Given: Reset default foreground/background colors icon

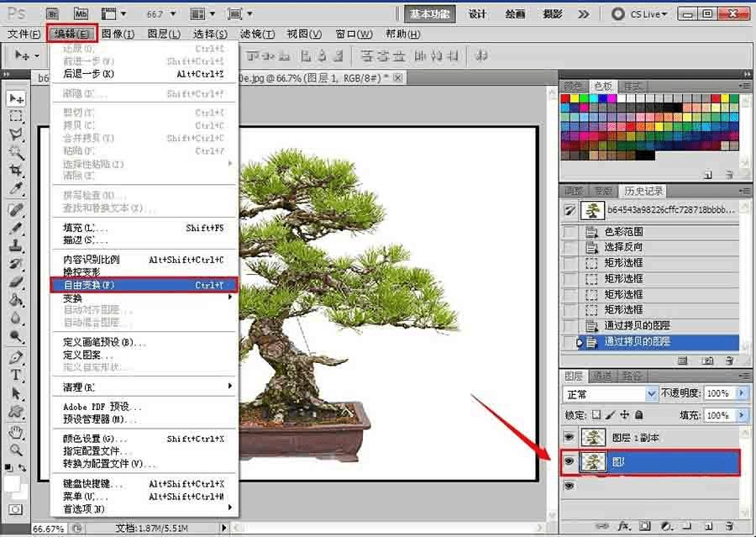Looking at the screenshot, I should click(8, 467).
